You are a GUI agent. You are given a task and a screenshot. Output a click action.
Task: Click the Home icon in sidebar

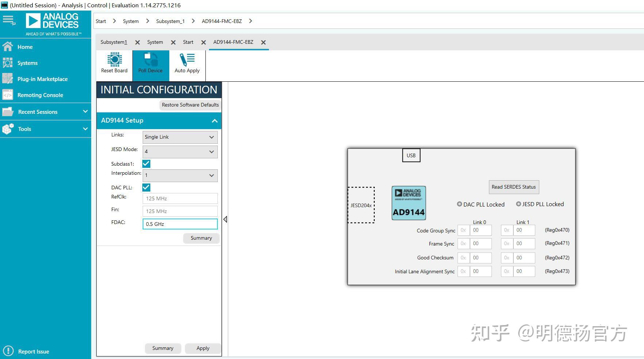pos(8,47)
